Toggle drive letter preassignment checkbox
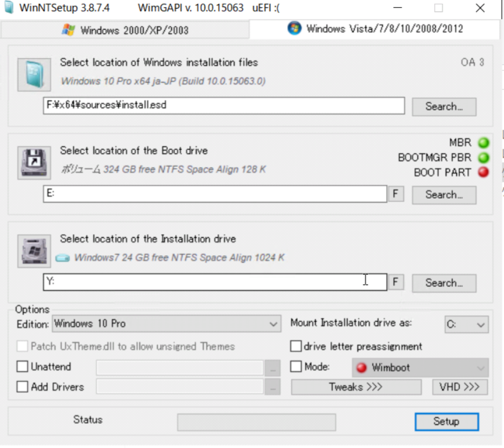This screenshot has height=448, width=504. (296, 346)
